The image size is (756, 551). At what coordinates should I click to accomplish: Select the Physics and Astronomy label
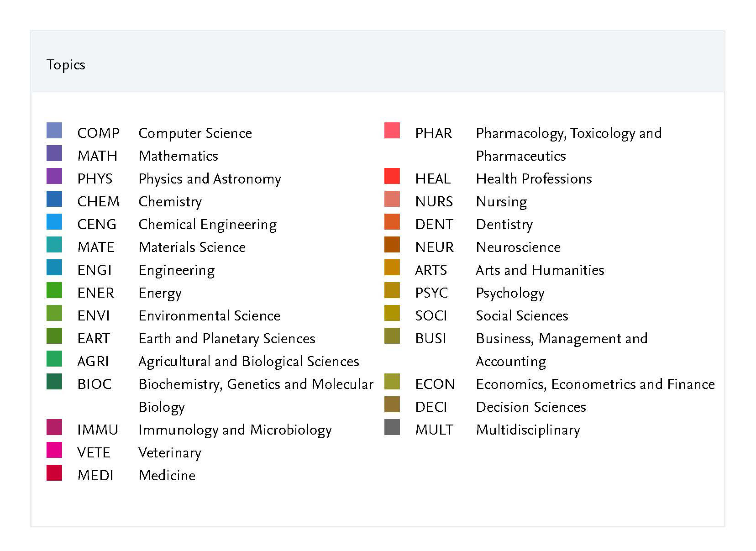coord(210,179)
